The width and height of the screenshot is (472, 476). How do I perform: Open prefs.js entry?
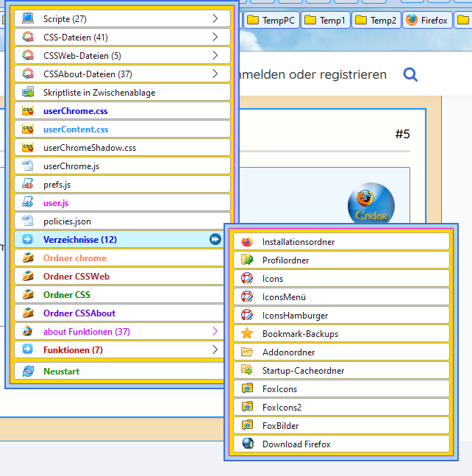tap(122, 184)
